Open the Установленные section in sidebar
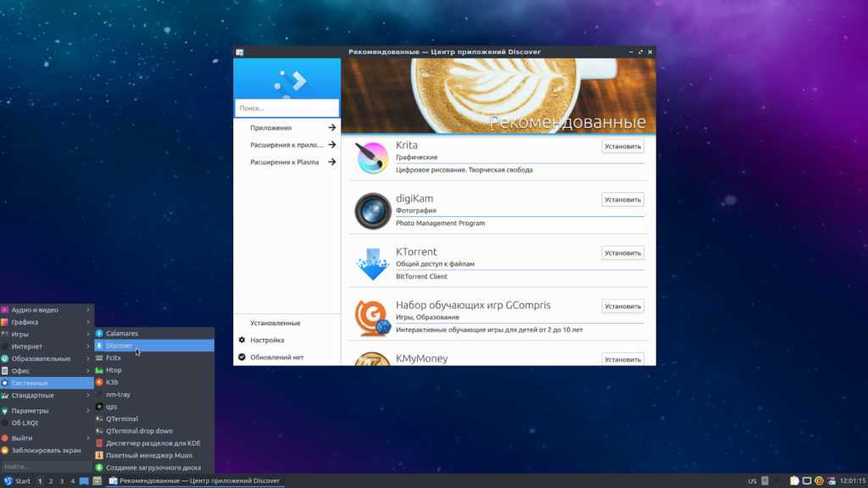 click(275, 323)
